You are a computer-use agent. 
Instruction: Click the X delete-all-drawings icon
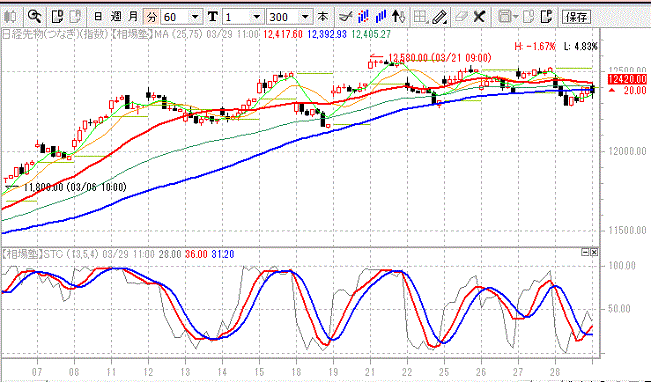coord(479,17)
